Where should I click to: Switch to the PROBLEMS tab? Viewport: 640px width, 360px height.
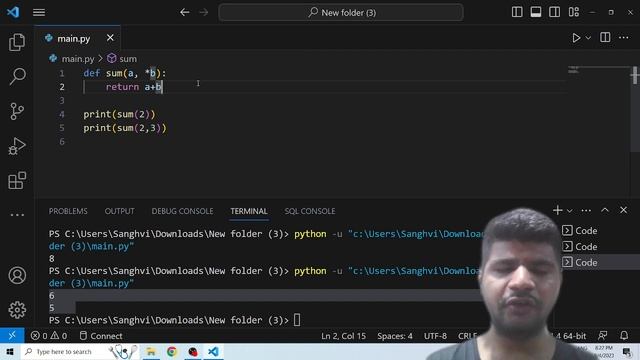[x=68, y=211]
